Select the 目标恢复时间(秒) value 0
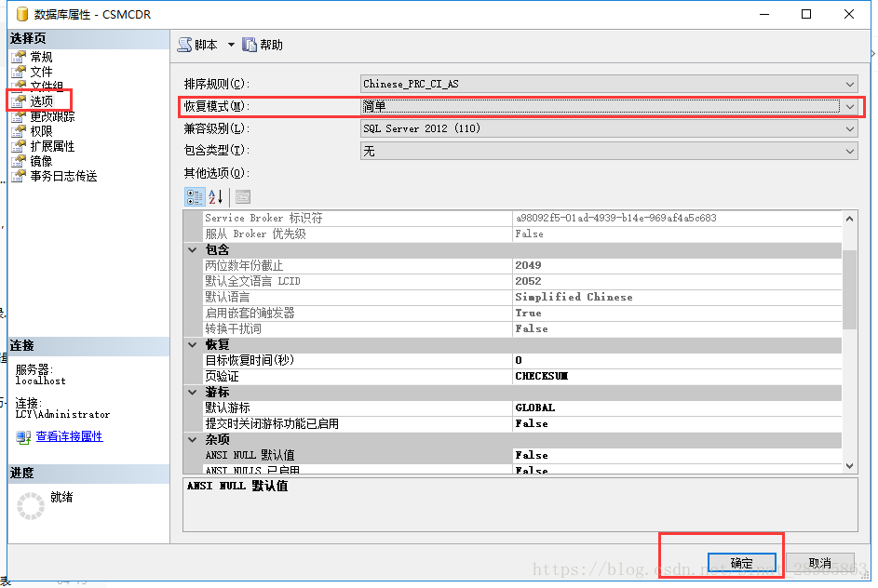This screenshot has width=878, height=588. [x=678, y=360]
